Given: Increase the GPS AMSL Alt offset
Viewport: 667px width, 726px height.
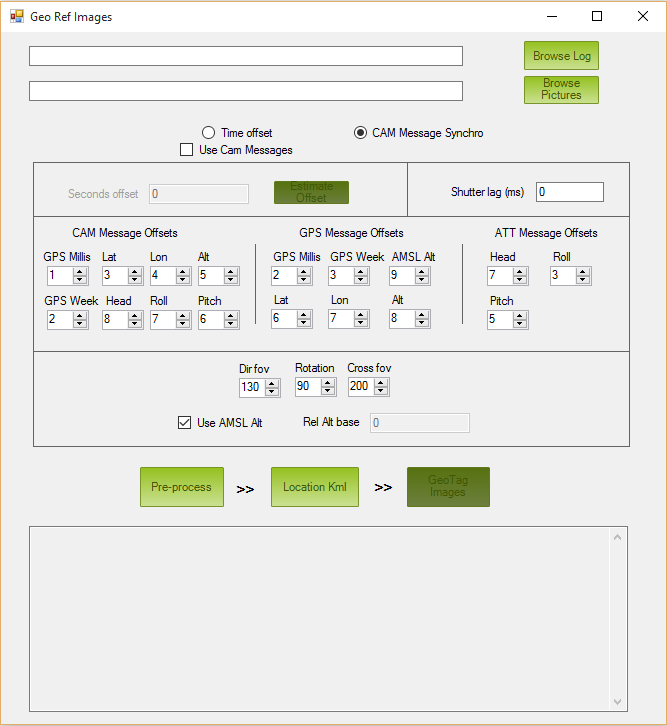Looking at the screenshot, I should pyautogui.click(x=422, y=271).
